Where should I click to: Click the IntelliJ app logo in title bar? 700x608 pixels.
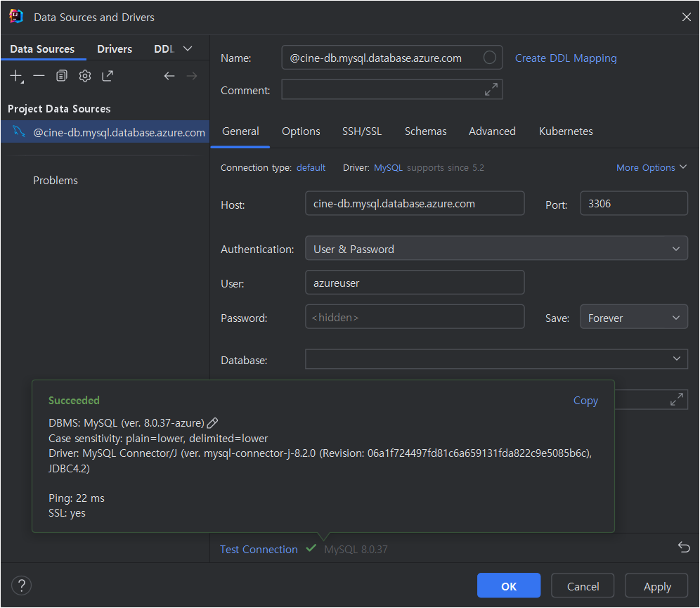(x=16, y=16)
